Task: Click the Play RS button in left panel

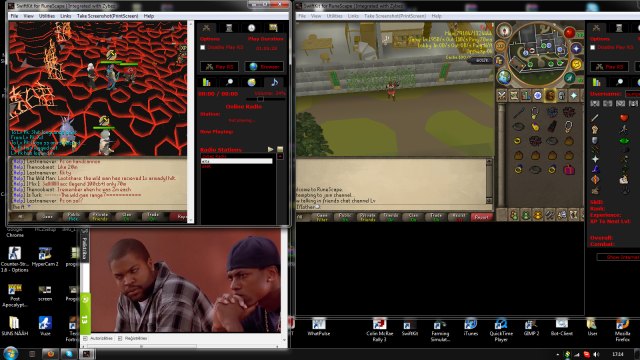Action: pos(219,67)
